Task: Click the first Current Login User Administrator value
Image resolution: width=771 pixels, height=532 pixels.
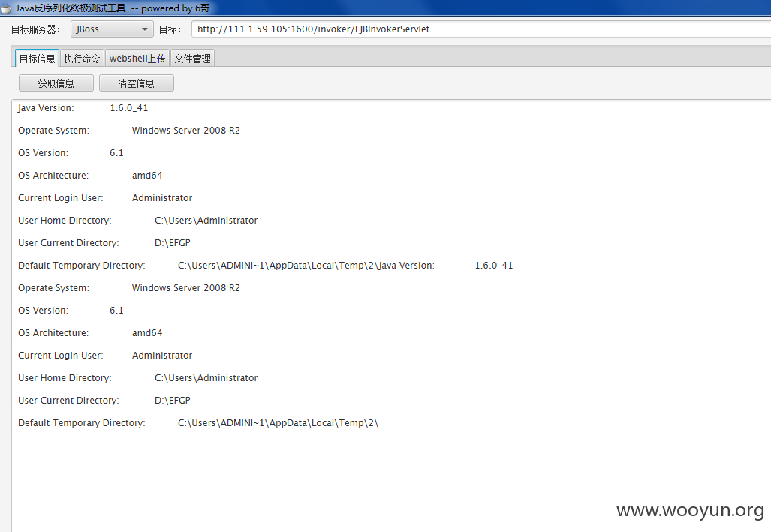Action: click(x=162, y=197)
